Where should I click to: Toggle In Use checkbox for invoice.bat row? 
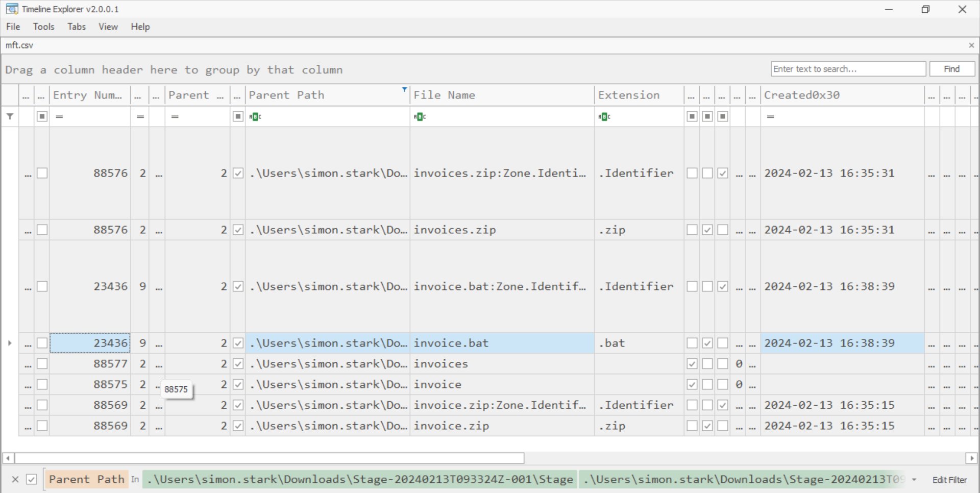coord(238,343)
